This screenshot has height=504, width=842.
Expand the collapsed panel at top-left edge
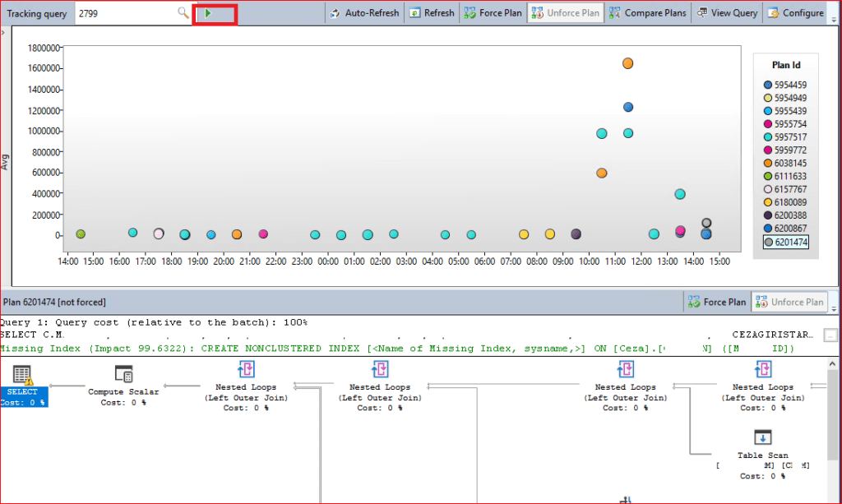(3, 31)
